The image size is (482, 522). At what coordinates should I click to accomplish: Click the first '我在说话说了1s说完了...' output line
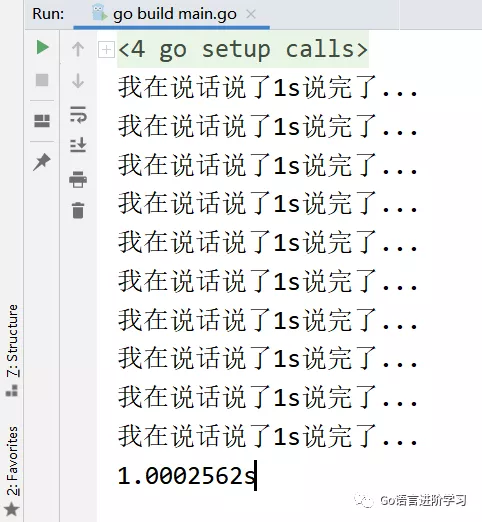(268, 87)
